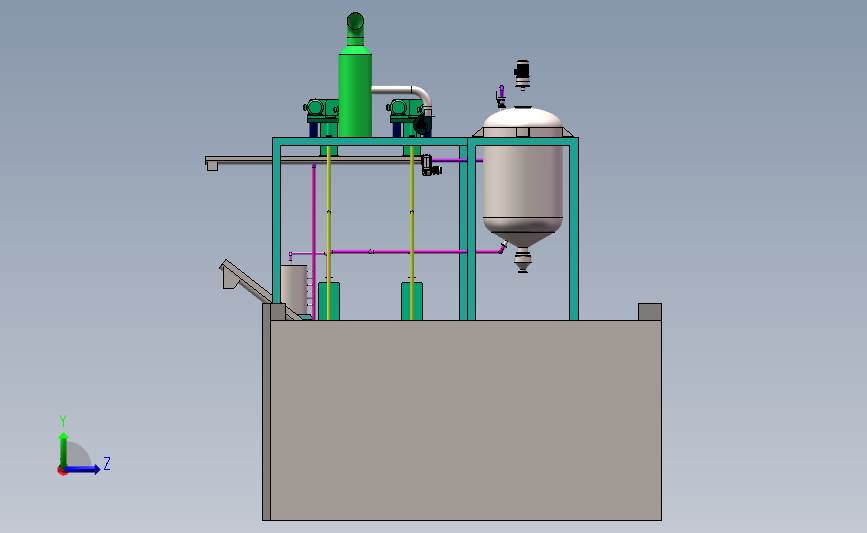The width and height of the screenshot is (867, 533).
Task: Select the purple valve on vessel top
Action: tap(501, 96)
